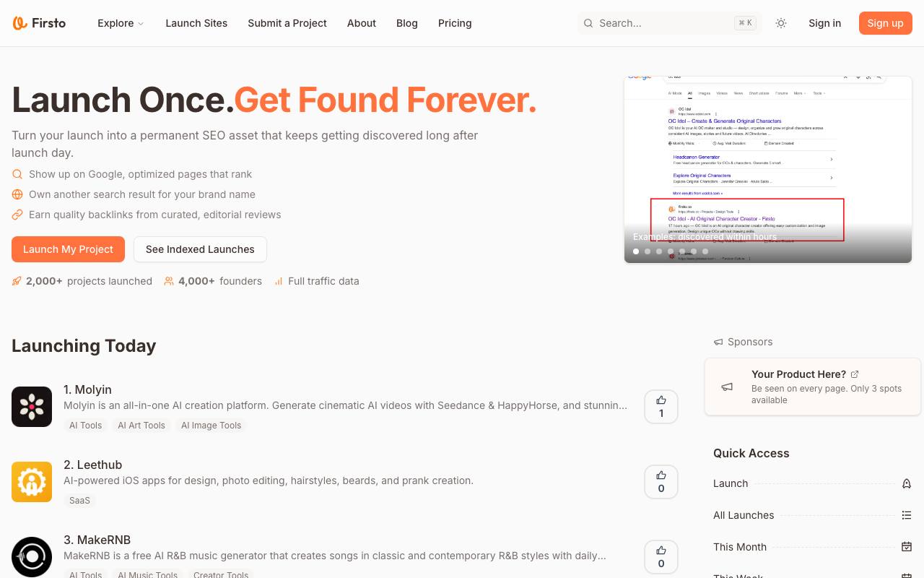Click the external link icon beside Your Product Here
The image size is (924, 578).
coord(855,374)
